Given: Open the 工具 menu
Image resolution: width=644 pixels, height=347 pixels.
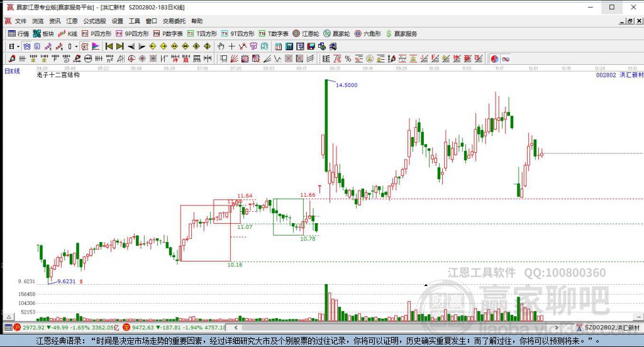Looking at the screenshot, I should pyautogui.click(x=135, y=21).
